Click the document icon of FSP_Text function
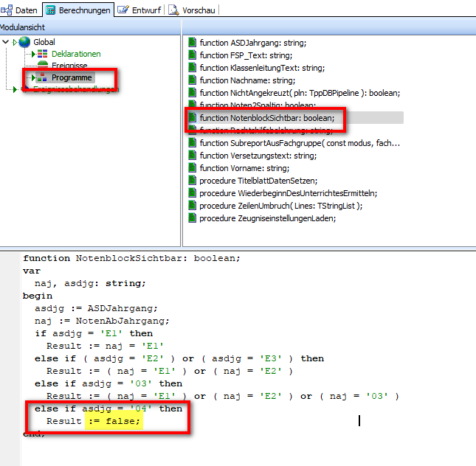476x466 pixels. pos(192,55)
